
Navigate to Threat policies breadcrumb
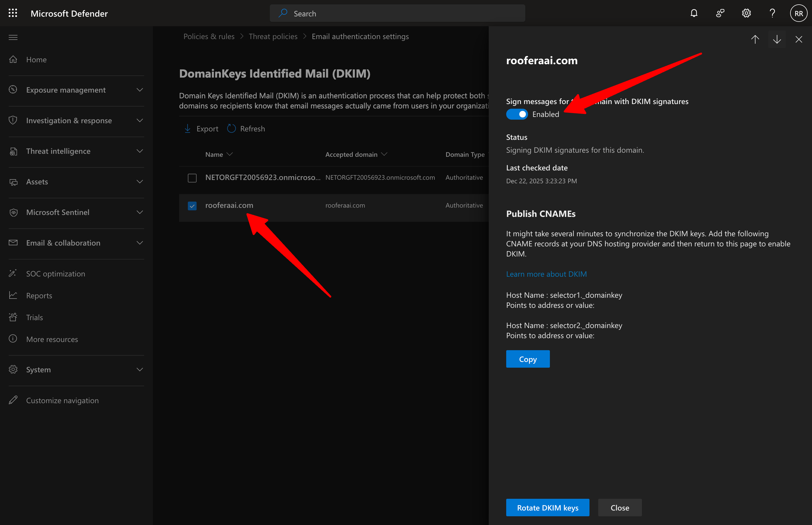[272, 36]
